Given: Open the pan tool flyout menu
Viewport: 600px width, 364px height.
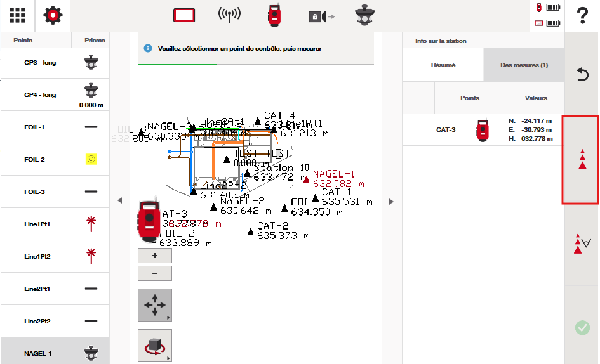Looking at the screenshot, I should 155,305.
